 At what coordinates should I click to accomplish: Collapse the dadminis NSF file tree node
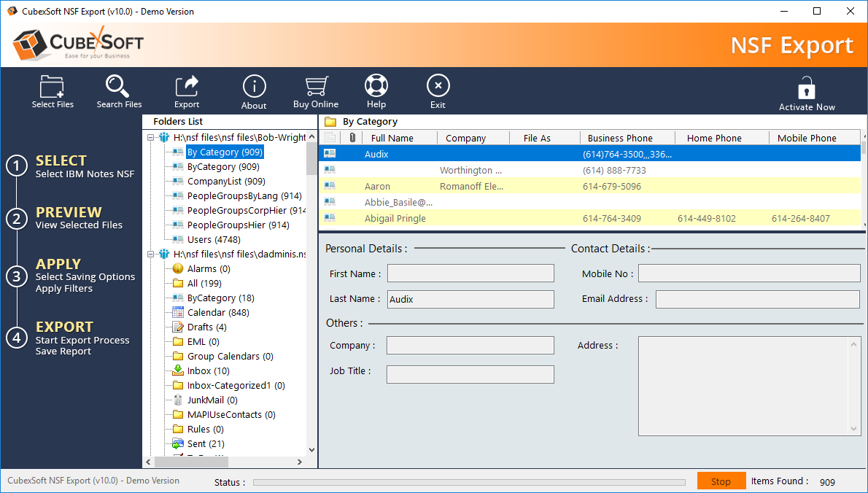tap(151, 254)
